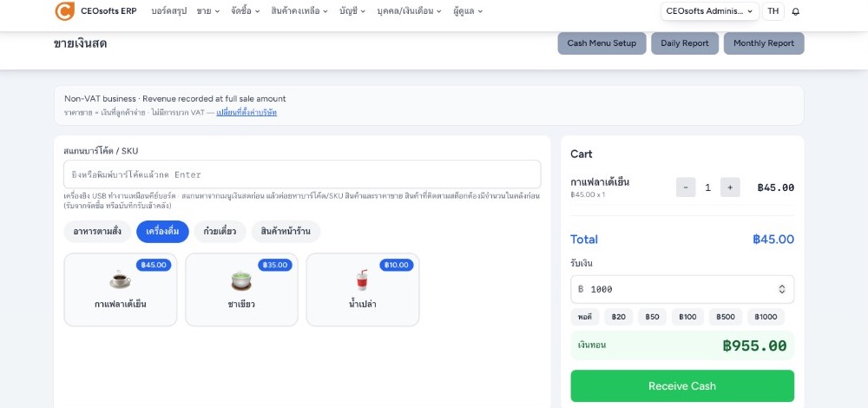Follow the เปลี่ยนที่ตั้งค่าบริษัท link
Image resolution: width=868 pixels, height=408 pixels.
[247, 112]
